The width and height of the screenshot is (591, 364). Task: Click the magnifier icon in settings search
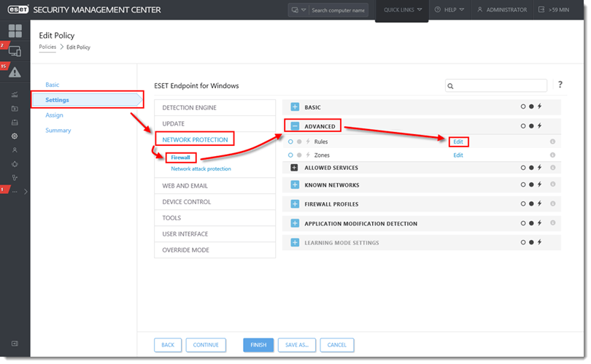point(450,86)
